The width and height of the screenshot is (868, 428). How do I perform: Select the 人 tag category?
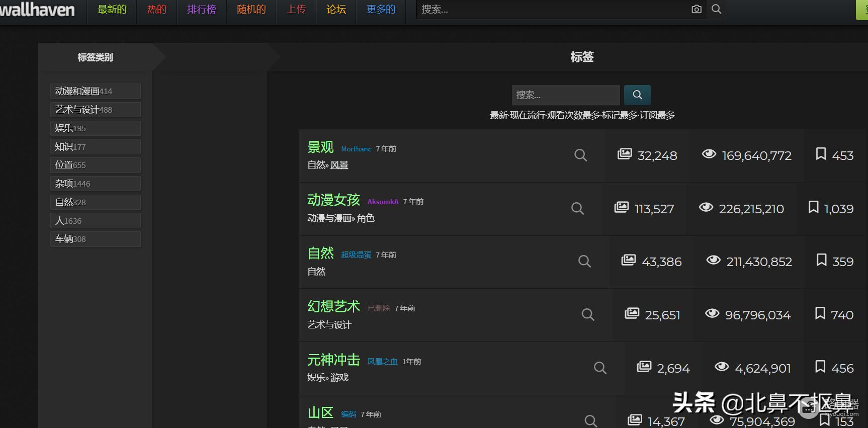(x=96, y=221)
